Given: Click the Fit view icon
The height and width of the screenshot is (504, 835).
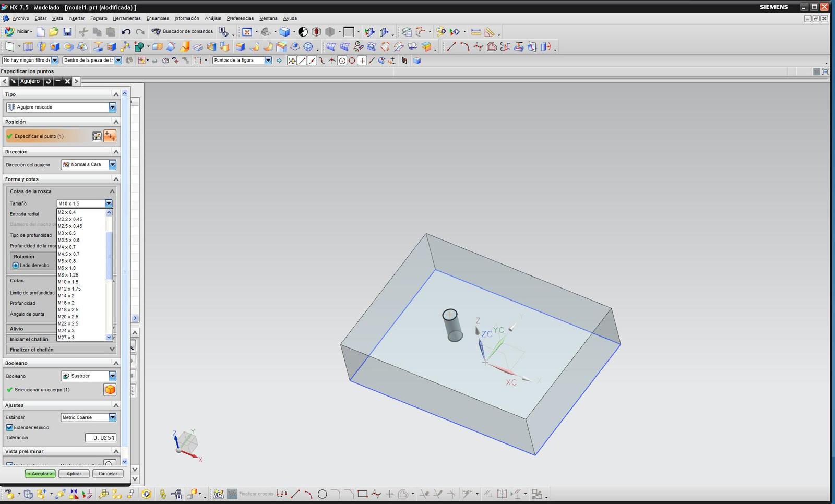Looking at the screenshot, I should click(x=247, y=32).
